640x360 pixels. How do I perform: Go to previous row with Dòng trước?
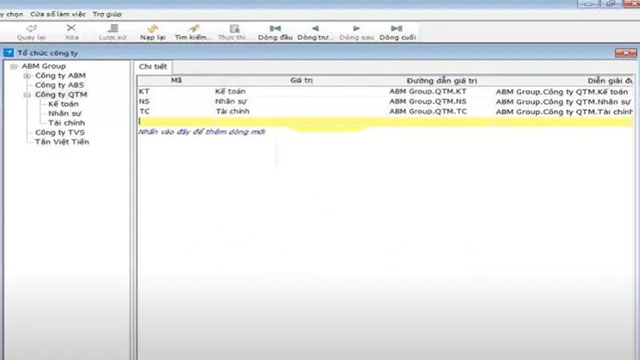pyautogui.click(x=315, y=32)
